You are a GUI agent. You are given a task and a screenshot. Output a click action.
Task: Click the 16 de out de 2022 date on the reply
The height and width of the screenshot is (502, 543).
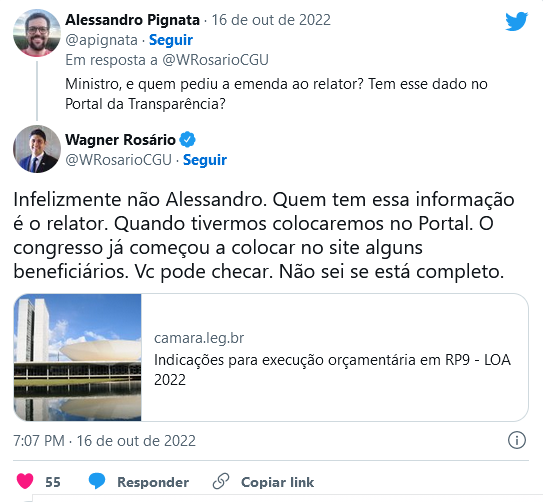click(x=271, y=20)
